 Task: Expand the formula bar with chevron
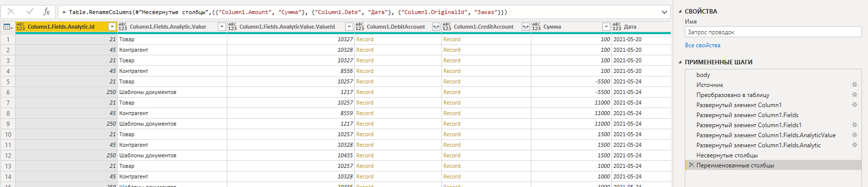click(664, 12)
